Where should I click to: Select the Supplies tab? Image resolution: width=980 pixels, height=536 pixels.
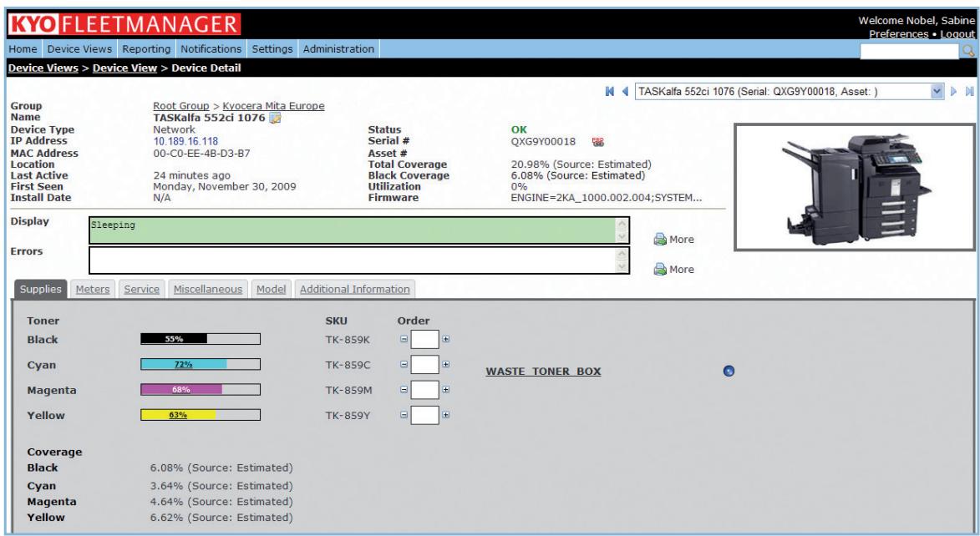click(x=41, y=289)
